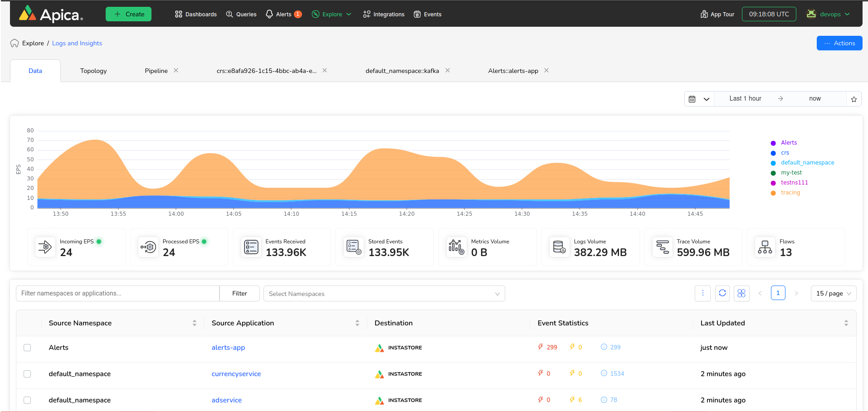The width and height of the screenshot is (868, 412).
Task: Click the tracing legend color dot
Action: coord(773,193)
